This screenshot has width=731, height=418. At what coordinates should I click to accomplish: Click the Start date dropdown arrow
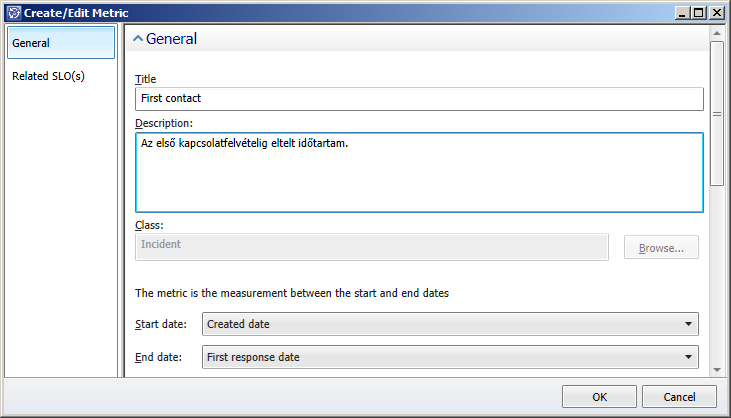688,324
